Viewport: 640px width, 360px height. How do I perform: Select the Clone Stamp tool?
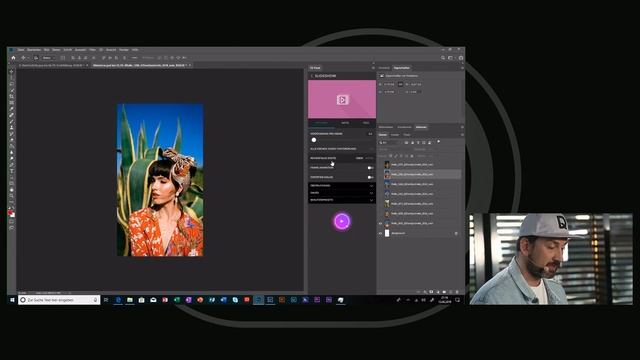coord(11,127)
